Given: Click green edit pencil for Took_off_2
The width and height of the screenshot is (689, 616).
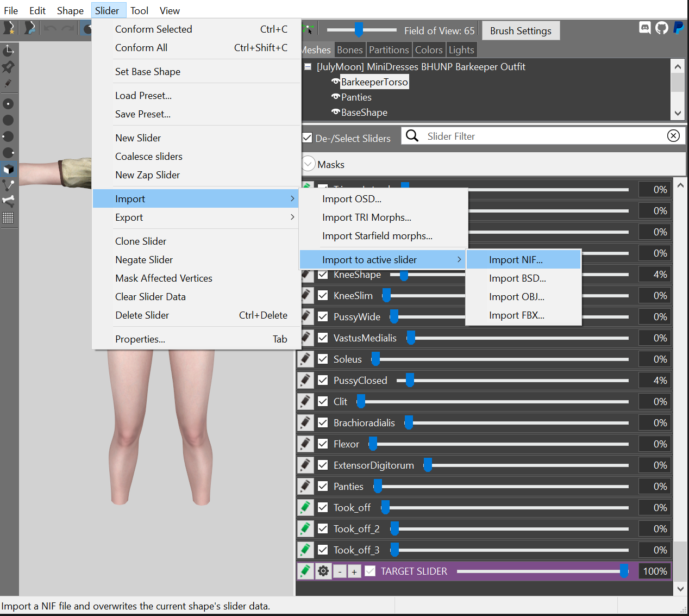Looking at the screenshot, I should pos(306,528).
